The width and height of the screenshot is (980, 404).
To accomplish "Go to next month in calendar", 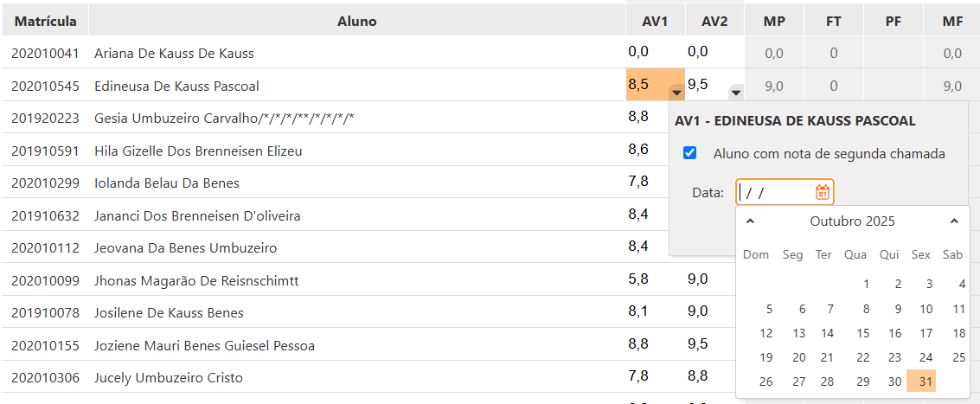I will (x=954, y=221).
